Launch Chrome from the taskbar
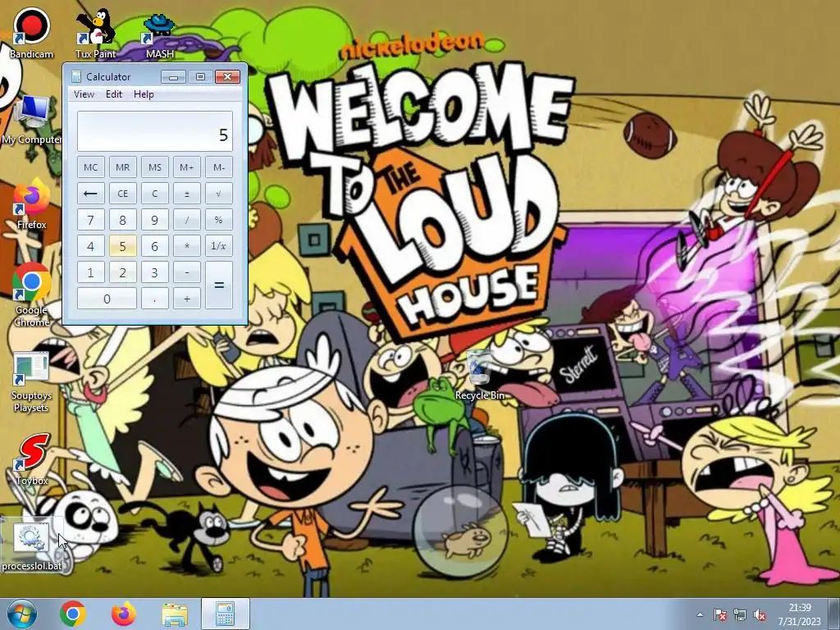840x630 pixels. tap(73, 614)
